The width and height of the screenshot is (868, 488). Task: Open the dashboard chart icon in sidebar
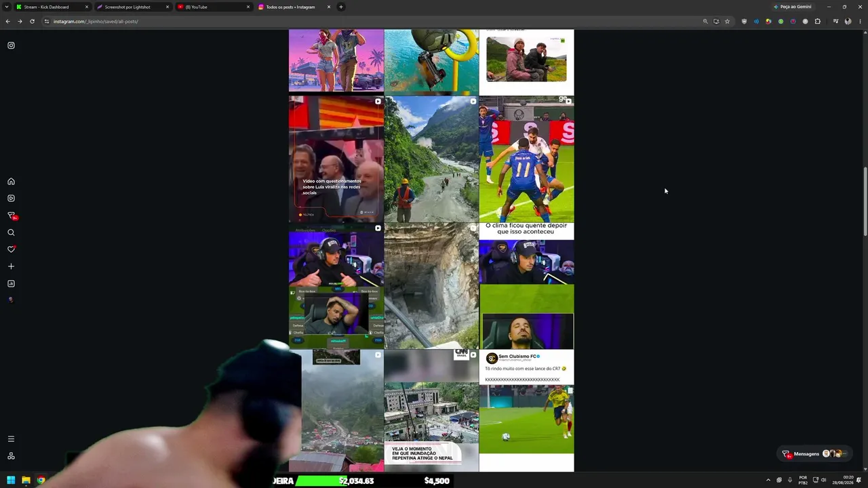pyautogui.click(x=11, y=283)
